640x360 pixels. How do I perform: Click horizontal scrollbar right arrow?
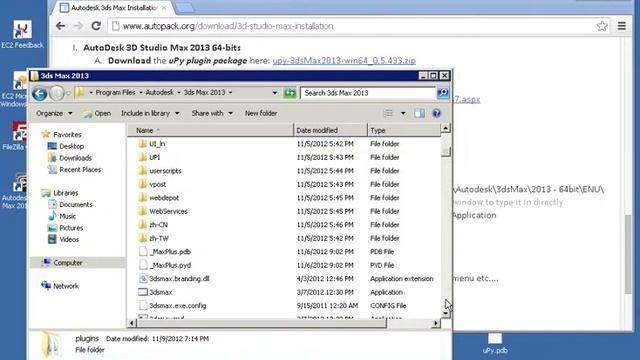[x=436, y=323]
